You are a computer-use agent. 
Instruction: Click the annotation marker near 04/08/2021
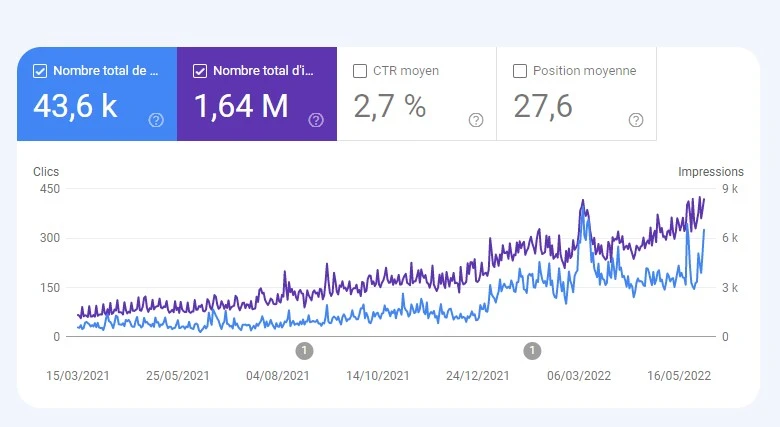(x=304, y=350)
